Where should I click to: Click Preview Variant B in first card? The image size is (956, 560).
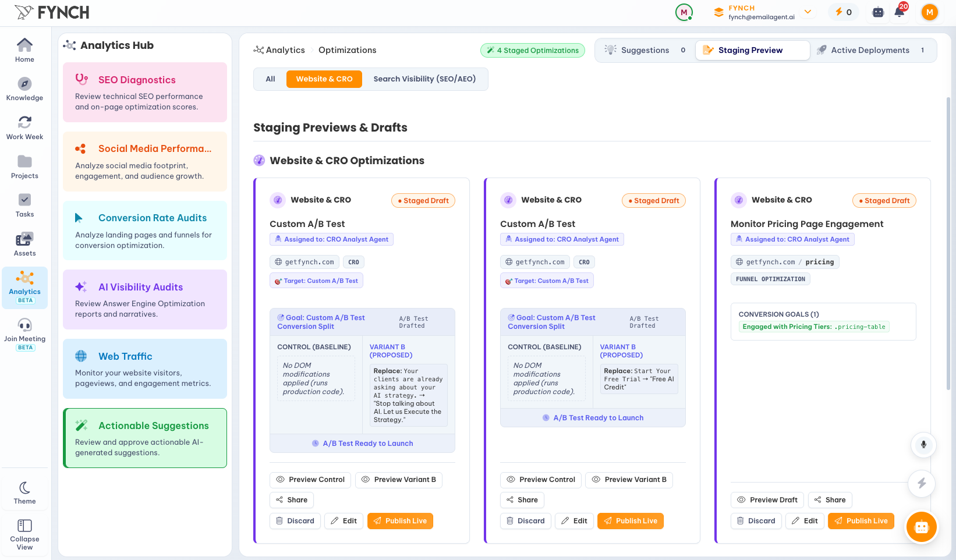(399, 480)
